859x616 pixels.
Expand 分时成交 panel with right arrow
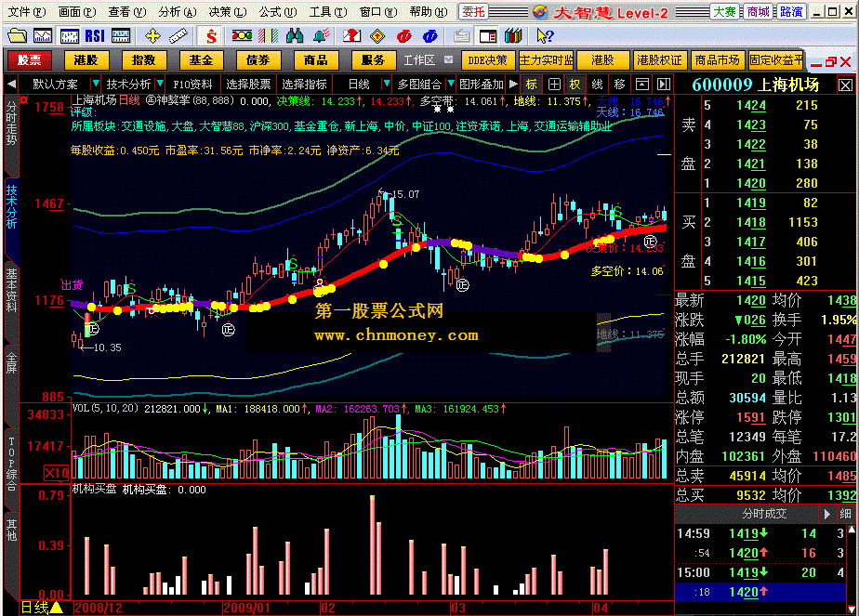827,514
